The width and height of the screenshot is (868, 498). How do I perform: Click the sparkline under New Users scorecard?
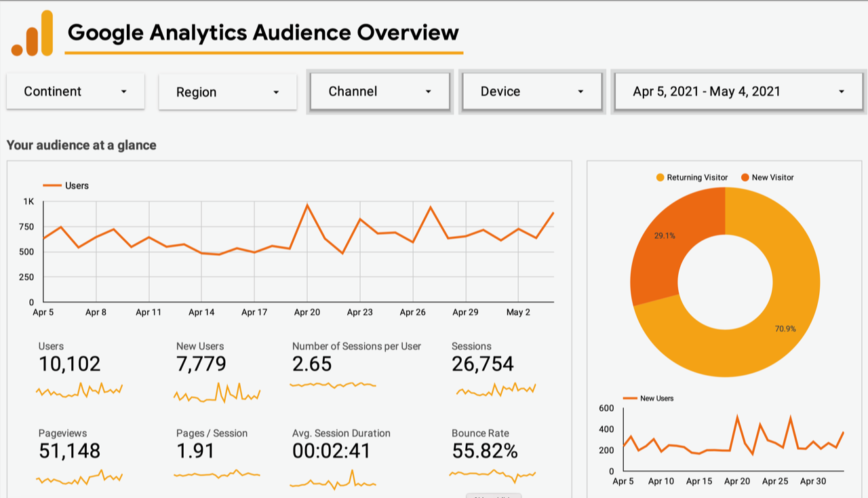pyautogui.click(x=217, y=393)
